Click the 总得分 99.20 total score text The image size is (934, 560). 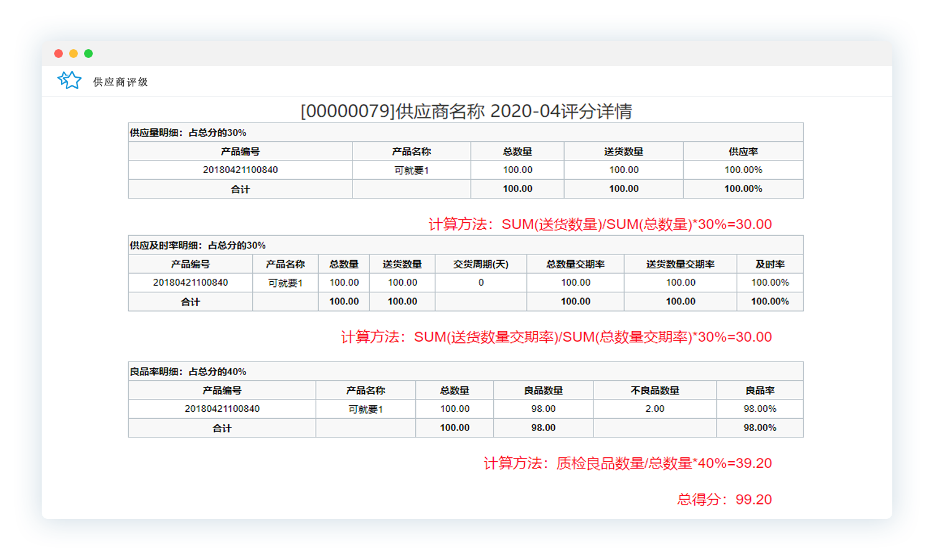pyautogui.click(x=724, y=499)
